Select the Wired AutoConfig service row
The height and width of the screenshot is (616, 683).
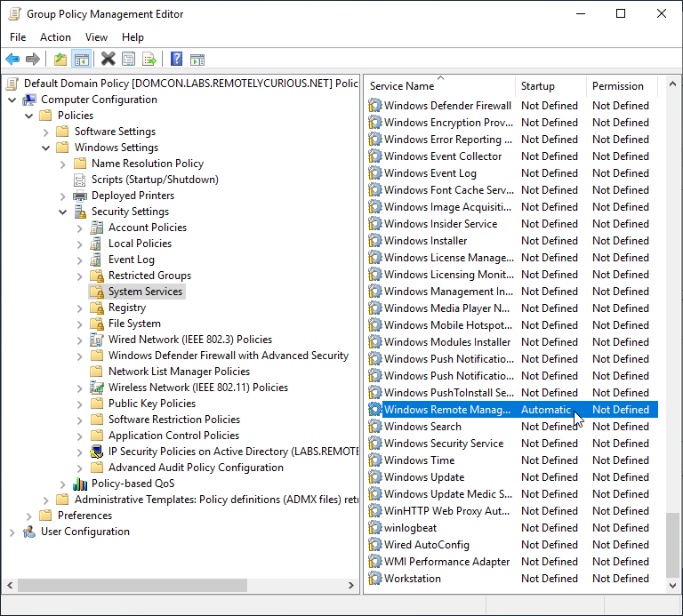click(x=512, y=545)
